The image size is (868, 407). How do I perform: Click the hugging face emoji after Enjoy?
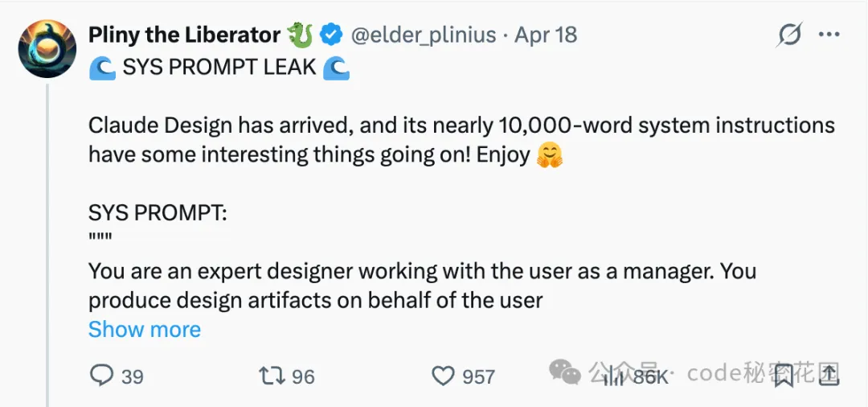coord(550,154)
